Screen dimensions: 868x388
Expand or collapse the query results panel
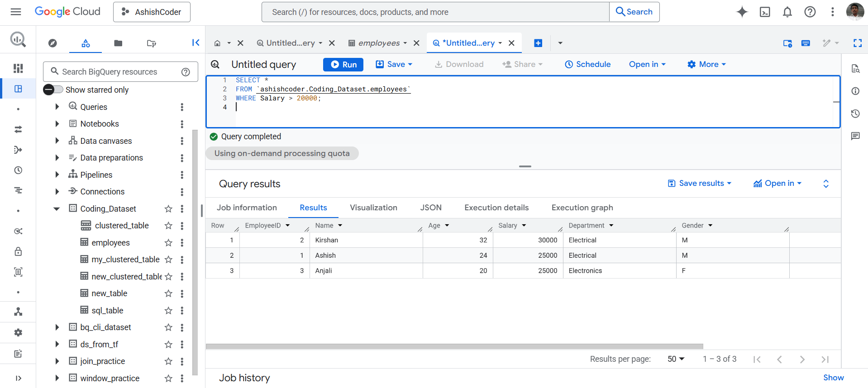826,184
